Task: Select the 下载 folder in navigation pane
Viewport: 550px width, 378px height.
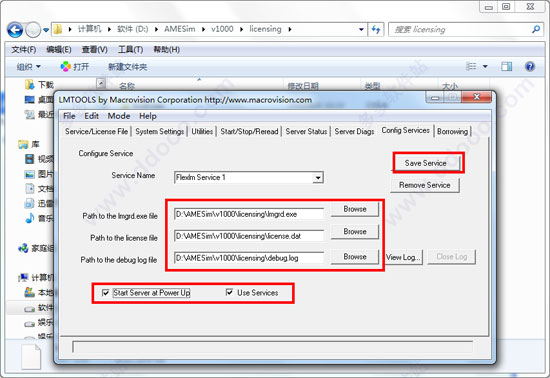Action: [39, 85]
